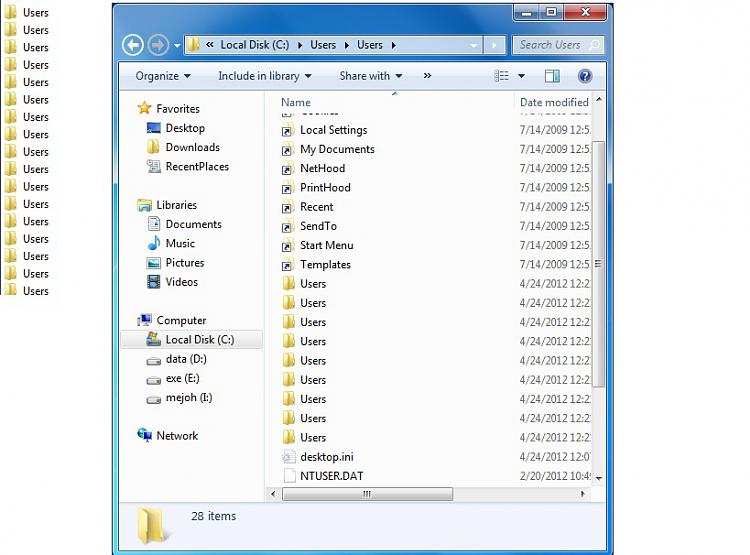Screen dimensions: 750x555
Task: Open the Documents library
Action: 193,224
